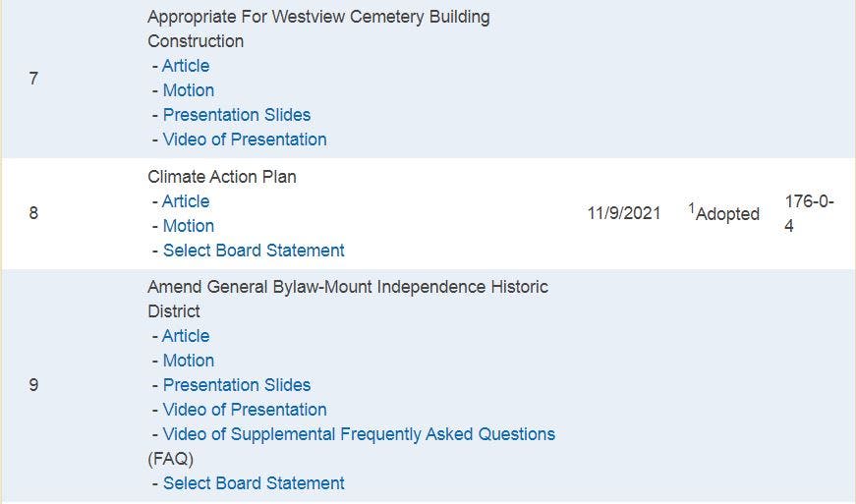Open the Motion link under Westview Cemetery item

tap(189, 90)
